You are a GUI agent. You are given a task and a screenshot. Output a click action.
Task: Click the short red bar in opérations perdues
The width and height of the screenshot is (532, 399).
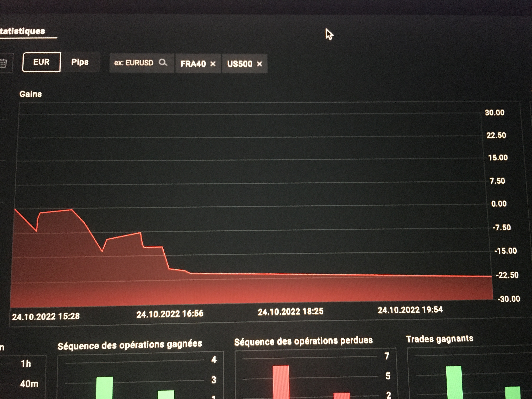[341, 396]
